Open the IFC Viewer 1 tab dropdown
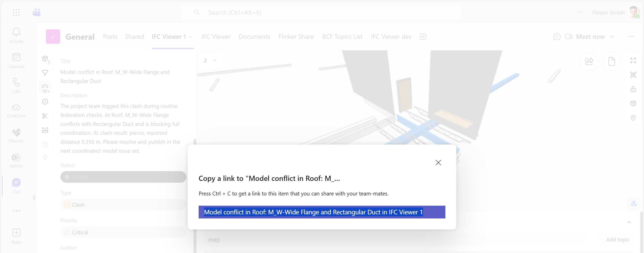This screenshot has height=253, width=644. [x=191, y=37]
